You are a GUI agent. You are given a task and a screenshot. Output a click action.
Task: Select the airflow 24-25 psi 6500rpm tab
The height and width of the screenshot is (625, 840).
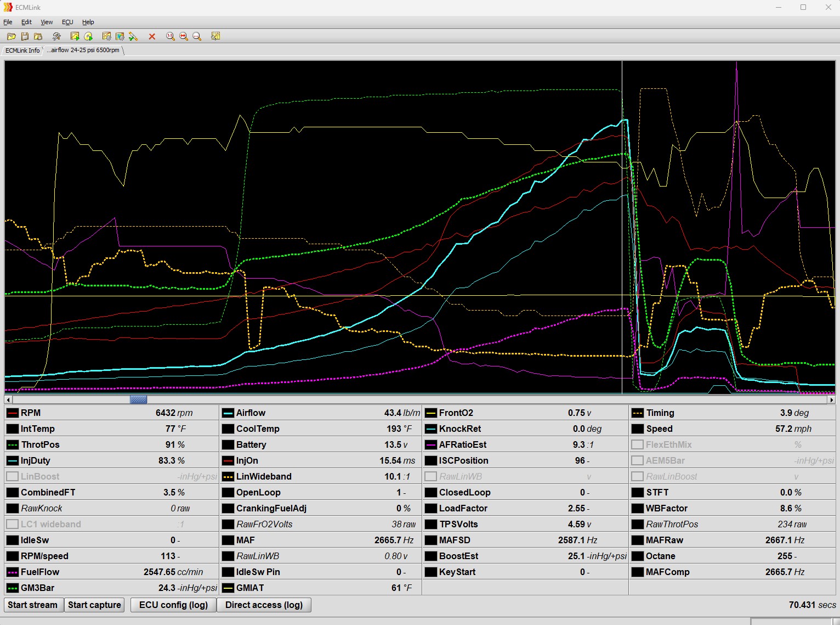pyautogui.click(x=84, y=50)
